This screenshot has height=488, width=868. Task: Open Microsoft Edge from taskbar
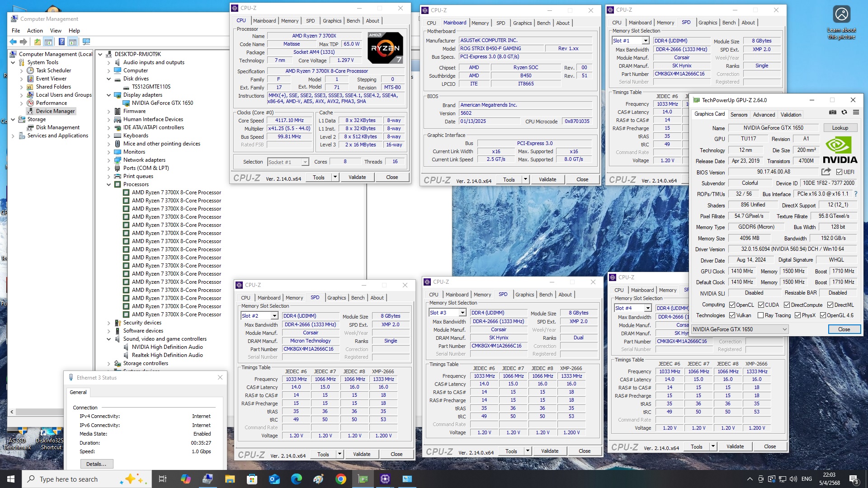[x=297, y=479]
